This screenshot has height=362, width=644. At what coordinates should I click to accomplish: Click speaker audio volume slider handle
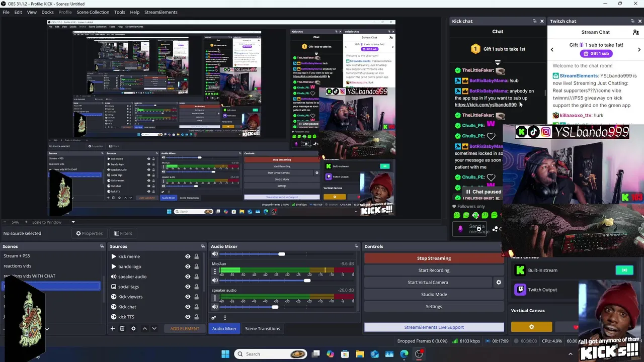click(275, 307)
